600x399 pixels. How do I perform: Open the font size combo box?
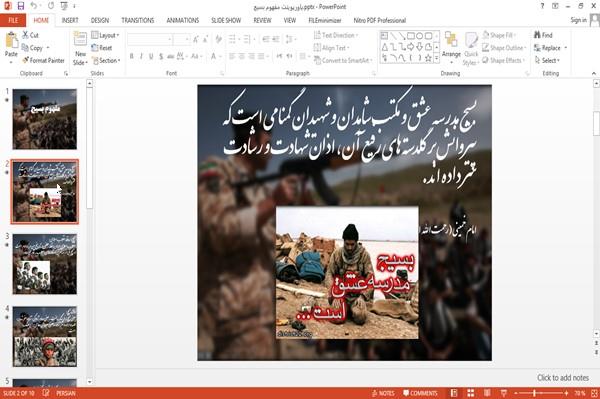point(181,39)
